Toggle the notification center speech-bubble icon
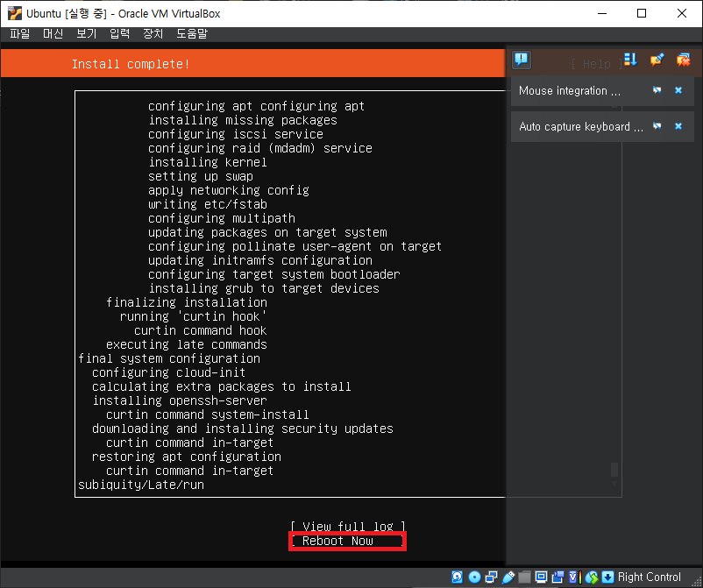 (x=522, y=60)
